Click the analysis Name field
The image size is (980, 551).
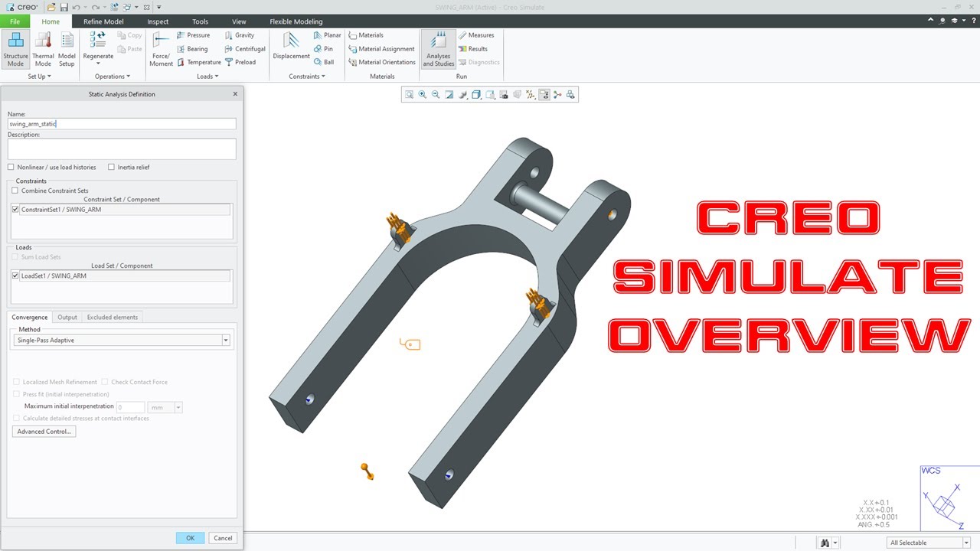(122, 123)
